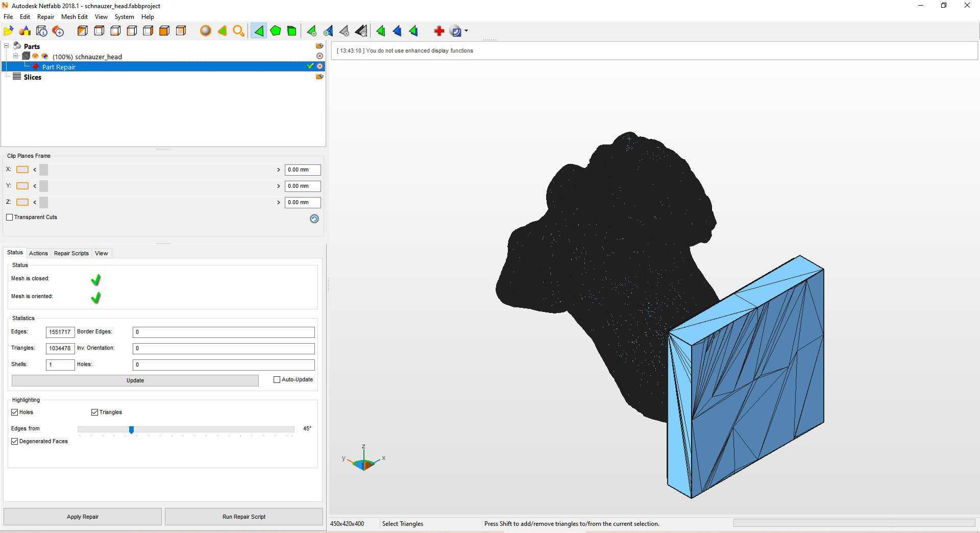Screen dimensions: 980x533
Task: Click the Run Repair Script button
Action: pyautogui.click(x=244, y=517)
